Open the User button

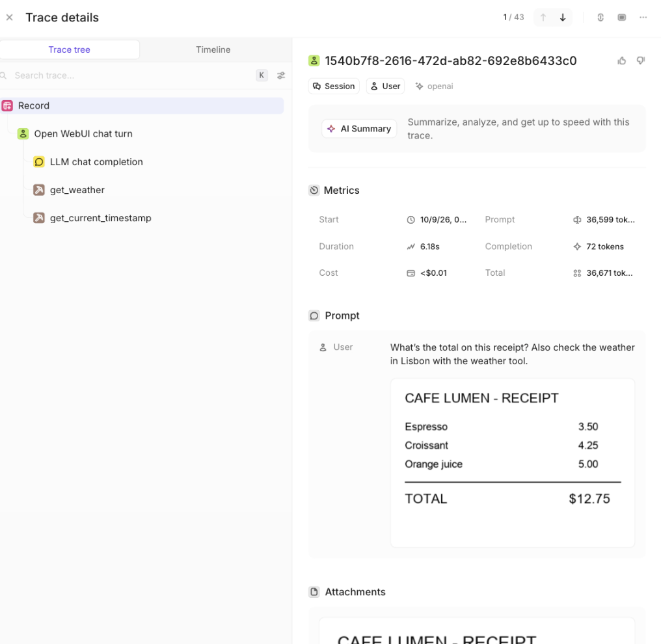(x=385, y=86)
